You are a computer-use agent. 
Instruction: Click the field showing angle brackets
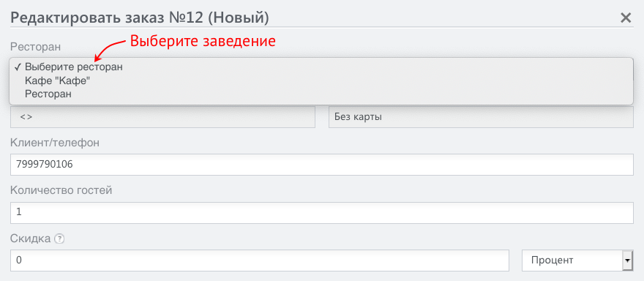point(162,117)
